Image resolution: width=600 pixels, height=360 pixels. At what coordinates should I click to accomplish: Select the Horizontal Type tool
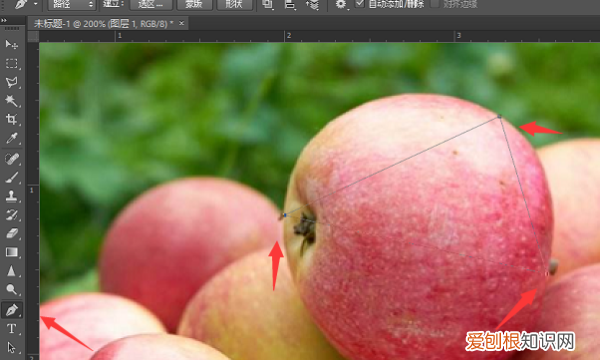point(11,329)
